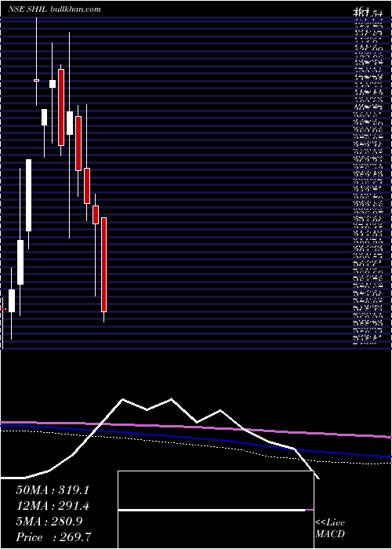This screenshot has height=549, width=392.
Task: Select the 50MA : 319.1 value
Action: (52, 490)
